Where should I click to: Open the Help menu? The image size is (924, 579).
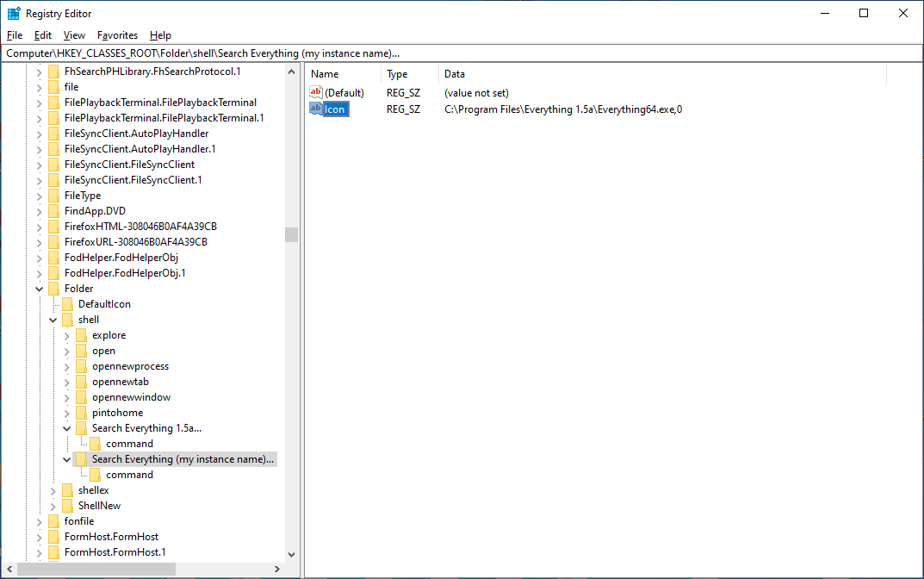(x=160, y=35)
